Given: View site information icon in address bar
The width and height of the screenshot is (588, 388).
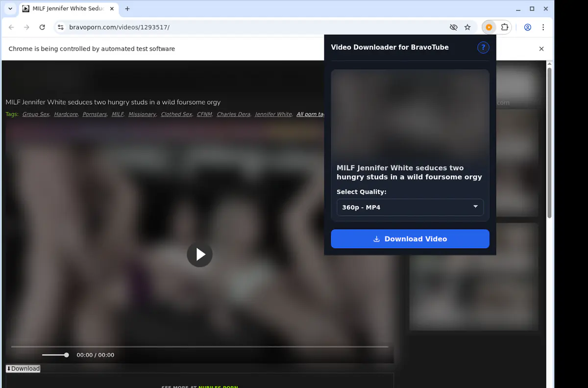Looking at the screenshot, I should click(x=61, y=27).
